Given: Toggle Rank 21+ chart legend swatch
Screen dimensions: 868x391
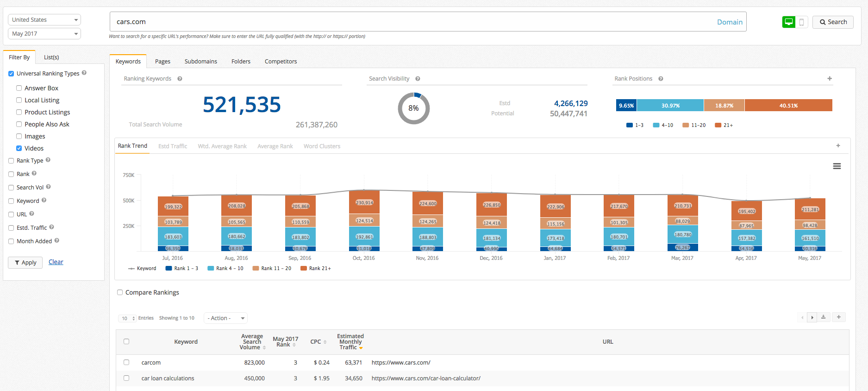Looking at the screenshot, I should point(304,268).
